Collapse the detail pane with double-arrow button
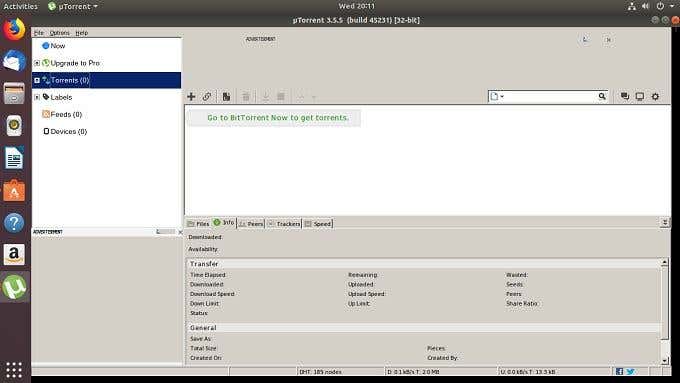This screenshot has height=383, width=680. click(664, 223)
